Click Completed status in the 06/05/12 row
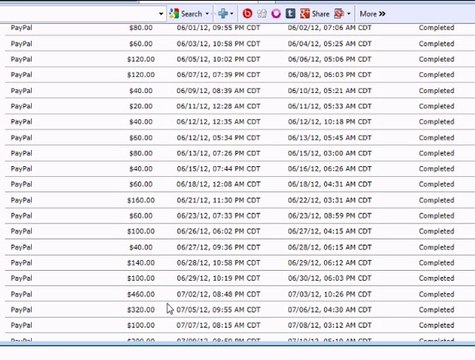 (436, 59)
